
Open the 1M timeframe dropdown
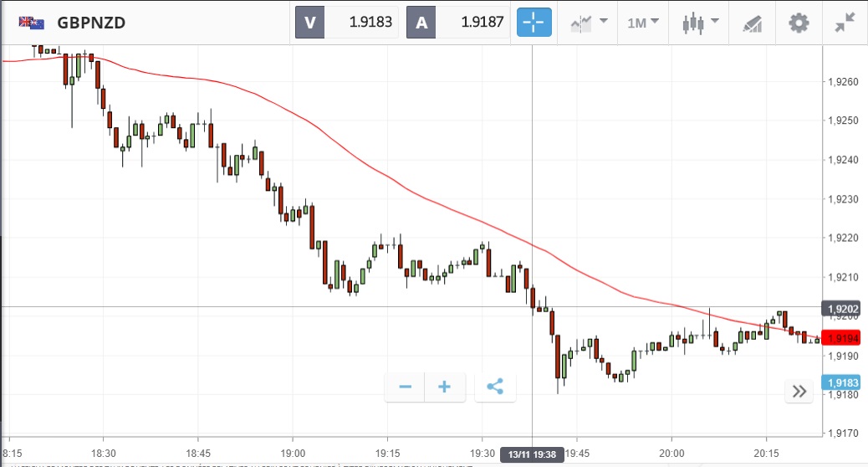[x=643, y=23]
